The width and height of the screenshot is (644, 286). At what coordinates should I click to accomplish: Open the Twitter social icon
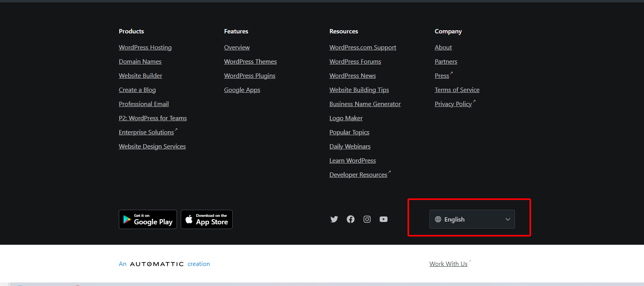pos(334,219)
